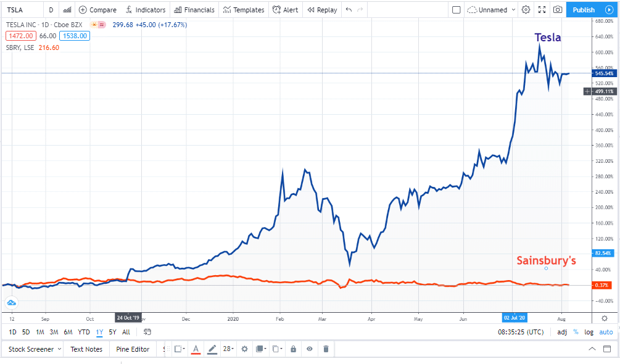Click the redo arrow
This screenshot has width=620, height=364.
tap(360, 10)
